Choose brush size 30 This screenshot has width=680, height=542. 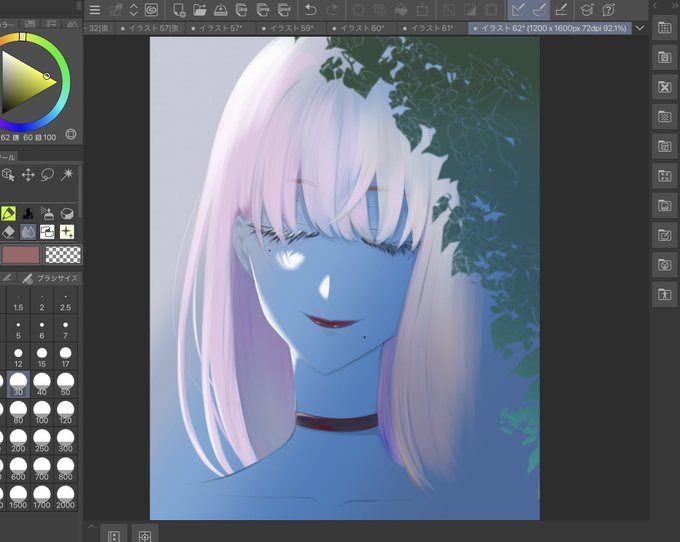(x=18, y=385)
